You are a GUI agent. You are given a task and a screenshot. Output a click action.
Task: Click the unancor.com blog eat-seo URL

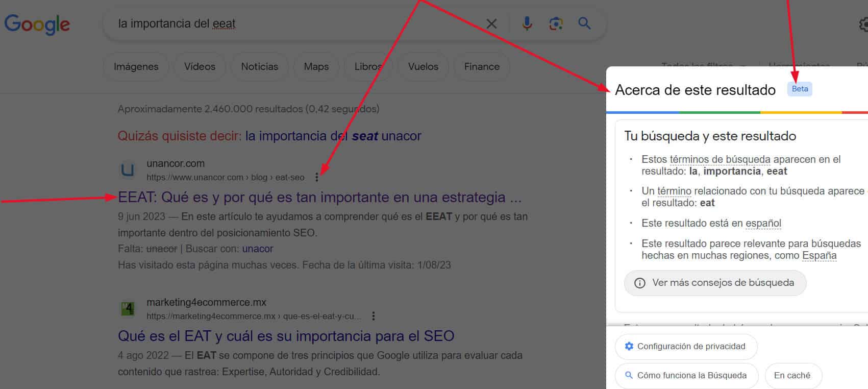point(225,177)
